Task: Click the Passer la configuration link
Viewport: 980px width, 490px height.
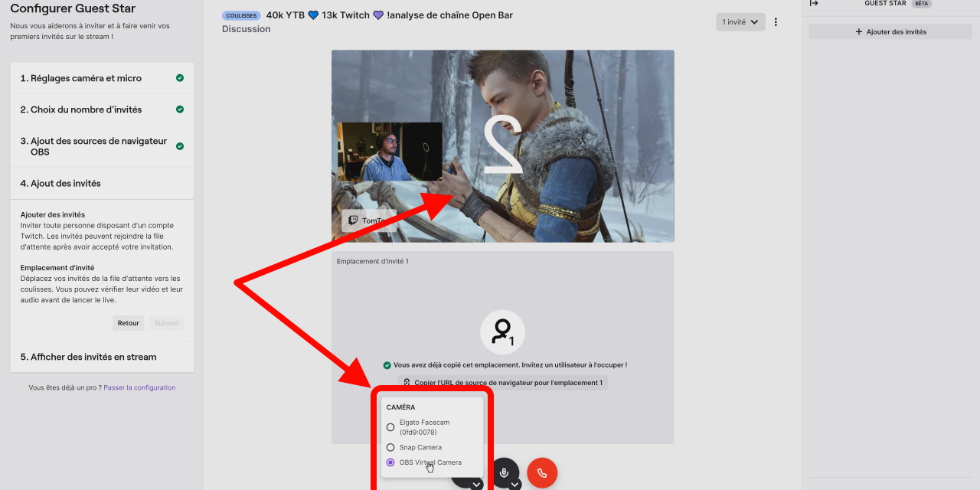Action: click(139, 387)
